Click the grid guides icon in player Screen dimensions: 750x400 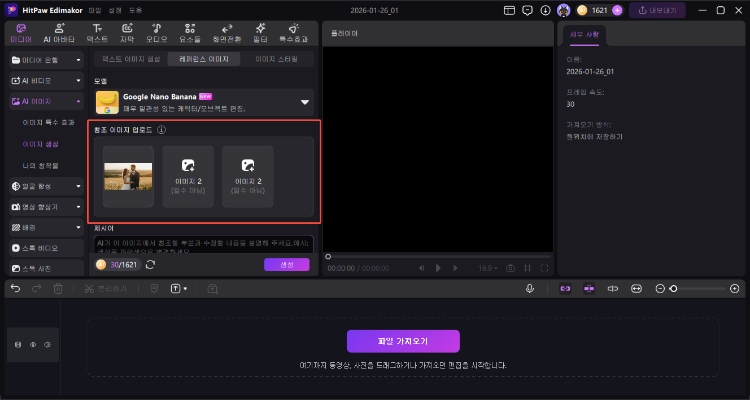(527, 268)
